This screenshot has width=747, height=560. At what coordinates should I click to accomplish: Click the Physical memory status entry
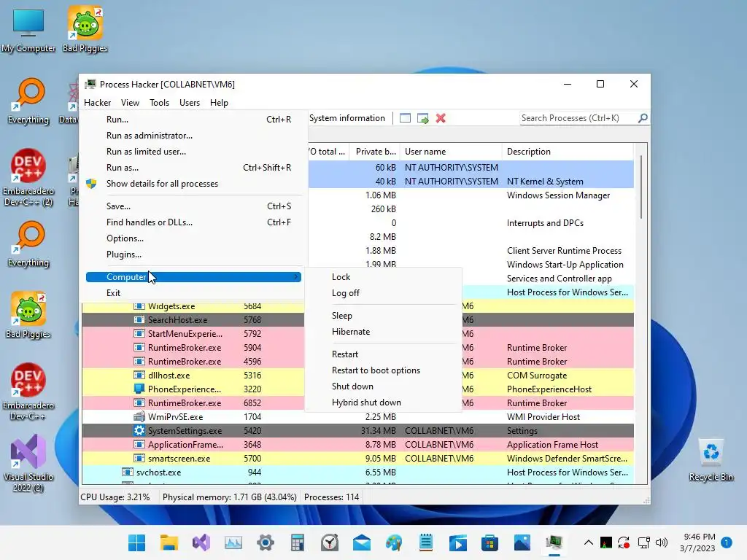[230, 497]
